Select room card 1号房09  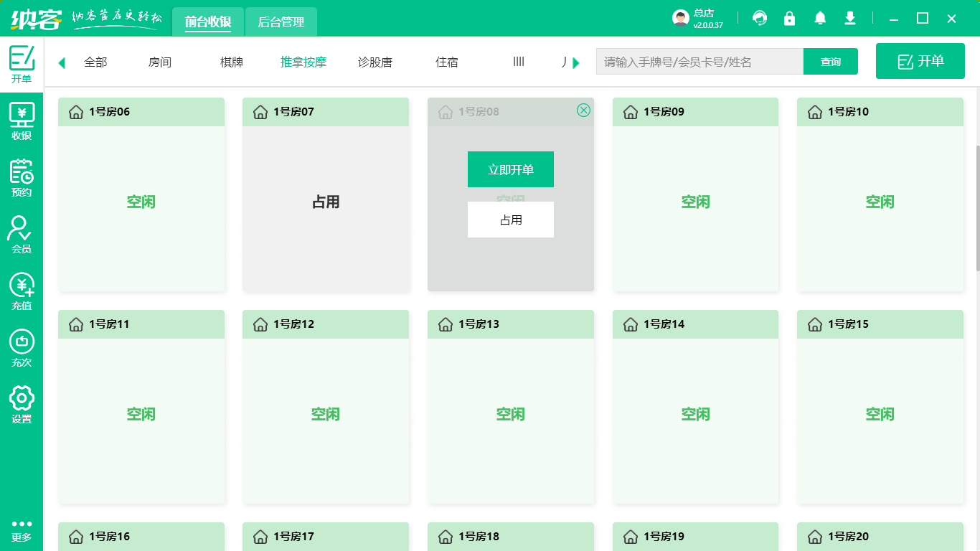click(695, 194)
